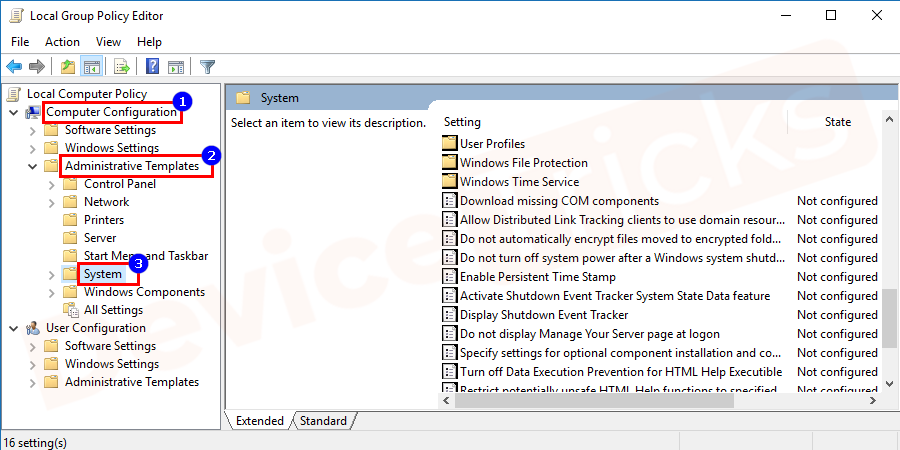900x450 pixels.
Task: Expand the System tree node
Action: [52, 274]
